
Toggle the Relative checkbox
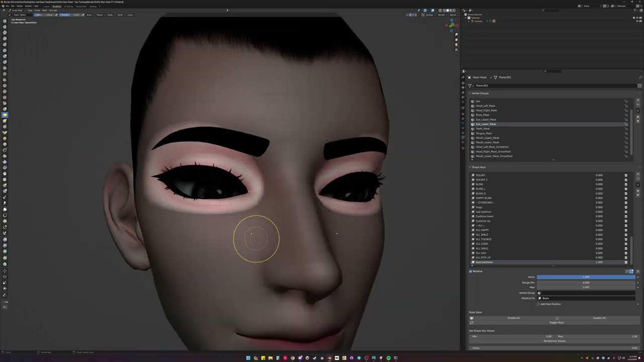(470, 271)
